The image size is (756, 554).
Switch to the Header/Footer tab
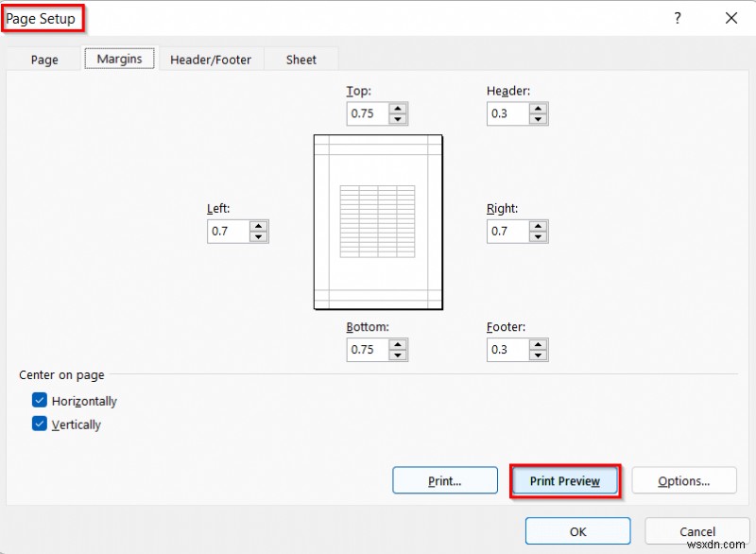pos(209,59)
